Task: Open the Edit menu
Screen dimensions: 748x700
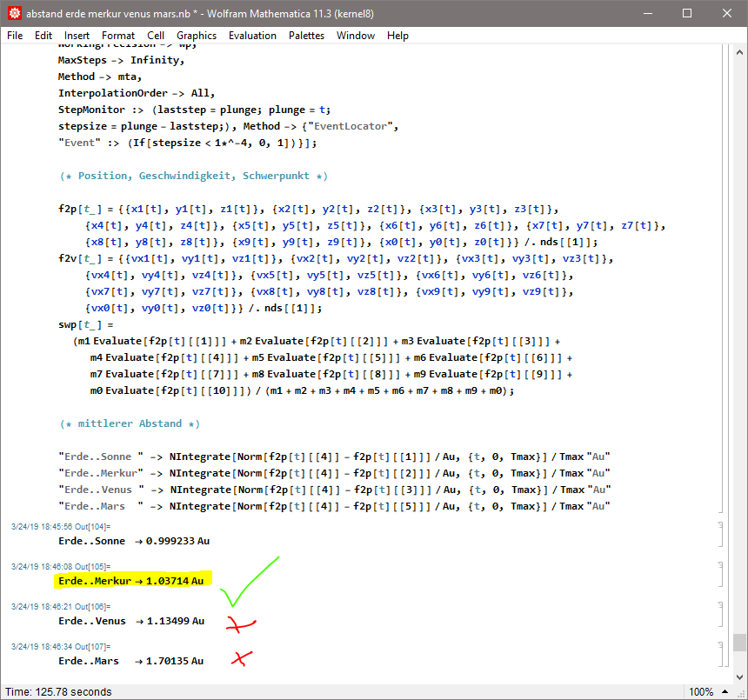Action: (43, 36)
